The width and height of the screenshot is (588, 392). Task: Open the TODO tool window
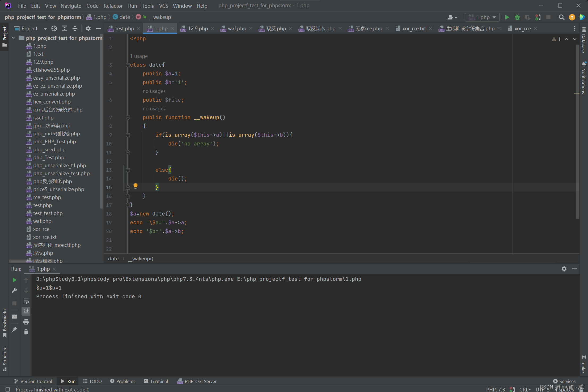click(92, 381)
